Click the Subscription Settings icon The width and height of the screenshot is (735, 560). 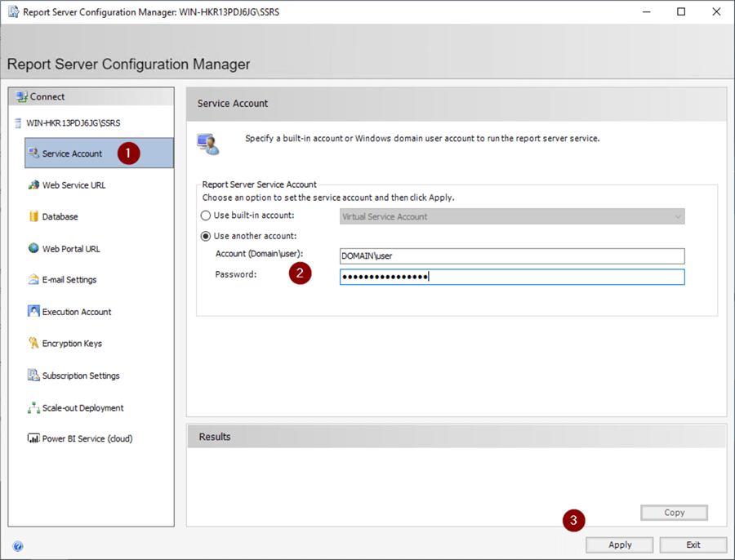[34, 376]
